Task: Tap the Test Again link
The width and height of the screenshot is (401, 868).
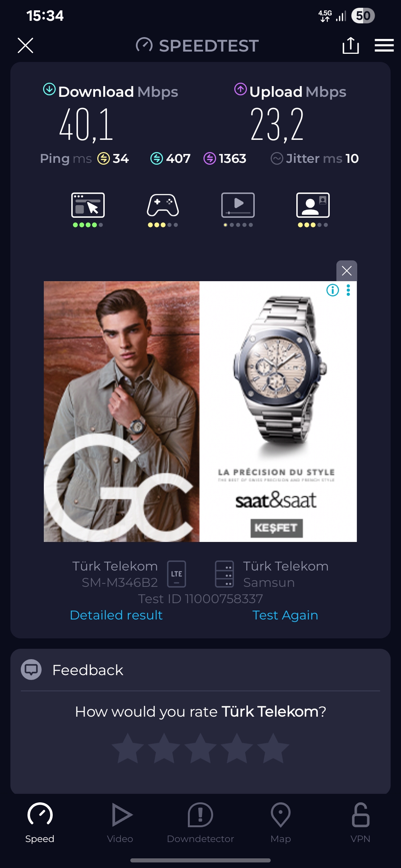Action: click(x=285, y=615)
